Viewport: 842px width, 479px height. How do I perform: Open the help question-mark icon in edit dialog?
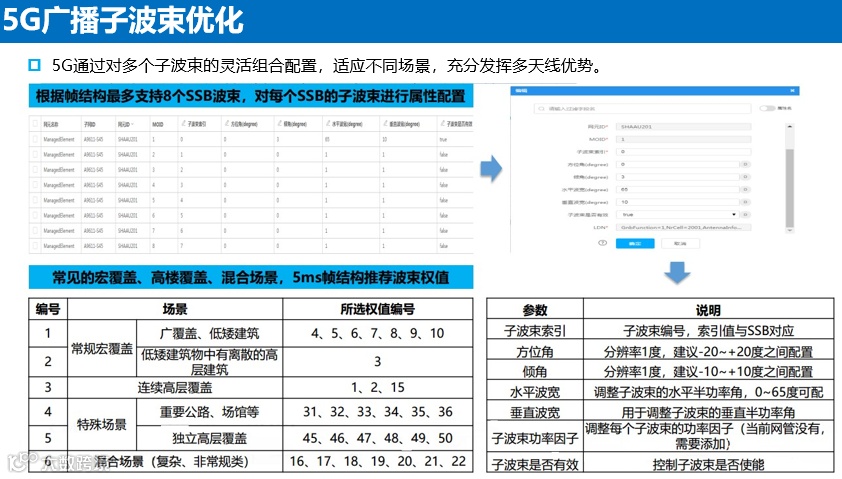[603, 243]
